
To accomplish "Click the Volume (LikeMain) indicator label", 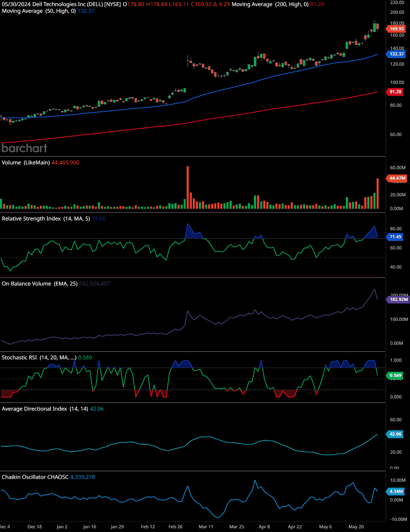I will [26, 163].
